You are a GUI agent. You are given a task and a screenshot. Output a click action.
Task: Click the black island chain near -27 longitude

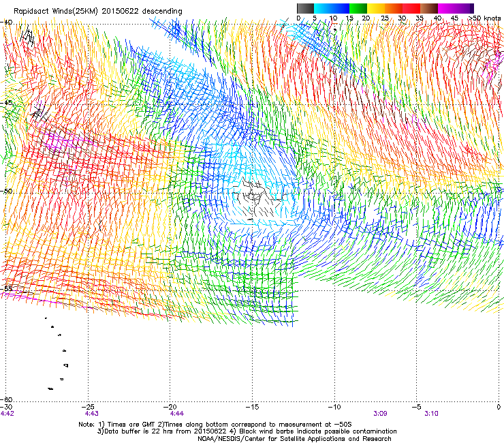[x=57, y=353]
